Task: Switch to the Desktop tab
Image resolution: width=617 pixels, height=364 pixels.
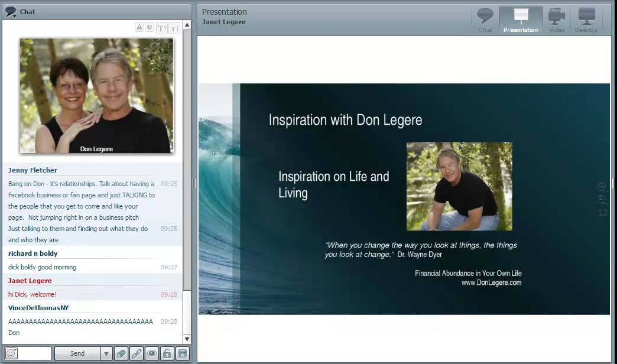Action: pyautogui.click(x=586, y=19)
